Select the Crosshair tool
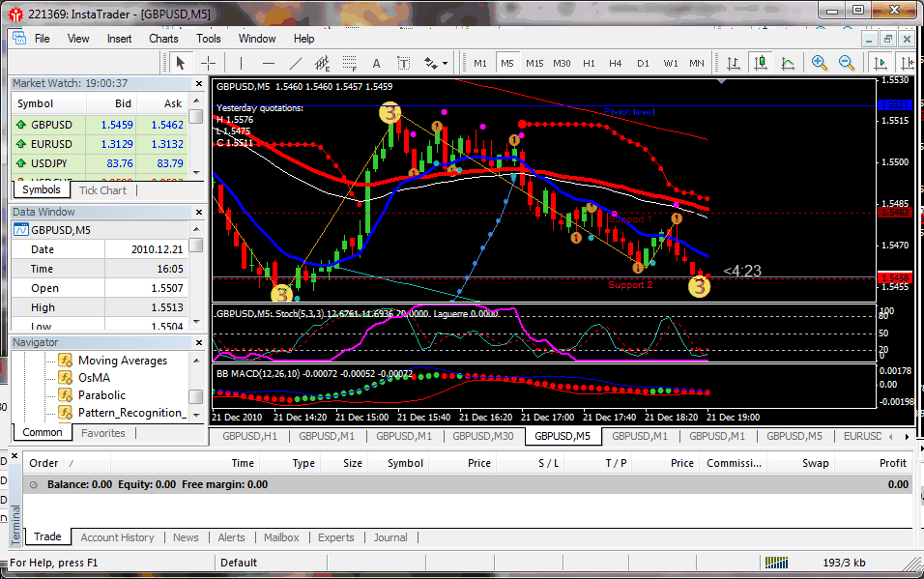The image size is (924, 579). pyautogui.click(x=208, y=62)
